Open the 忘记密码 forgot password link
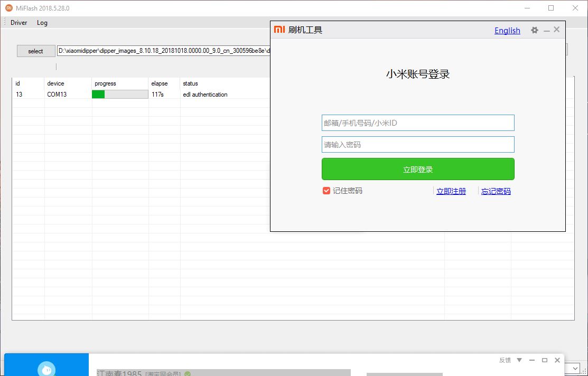The height and width of the screenshot is (376, 588). coord(496,191)
